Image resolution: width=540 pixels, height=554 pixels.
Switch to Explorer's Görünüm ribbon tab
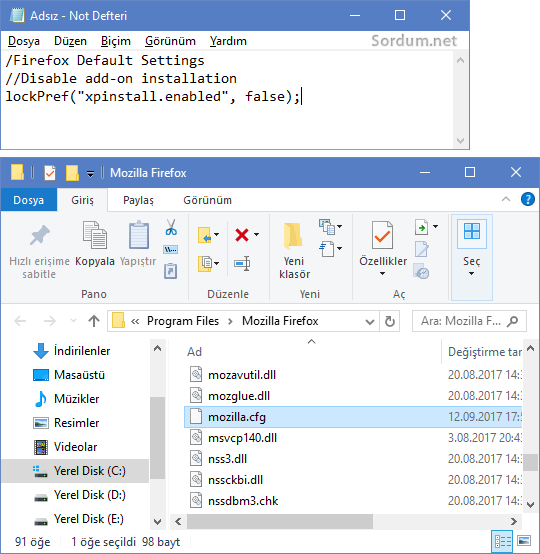207,200
